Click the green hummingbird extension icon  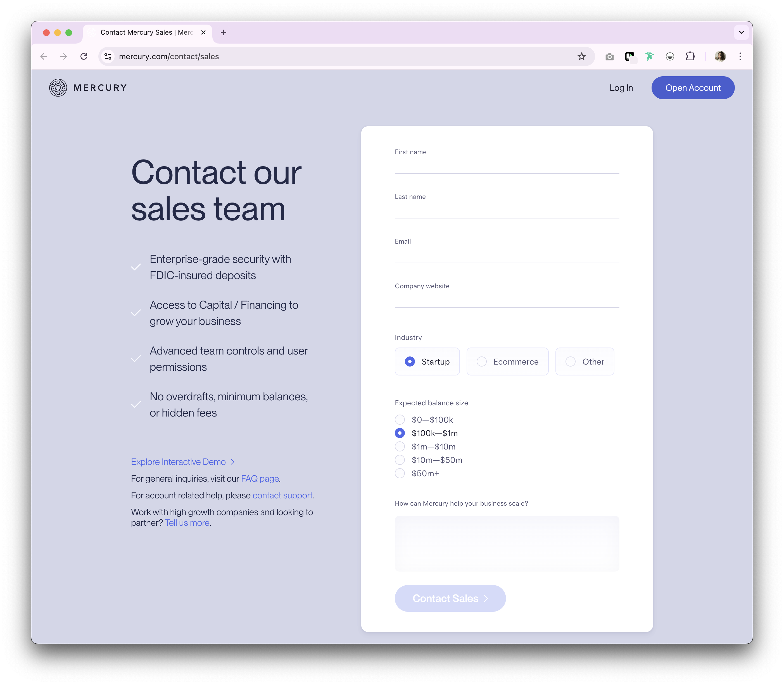point(649,57)
